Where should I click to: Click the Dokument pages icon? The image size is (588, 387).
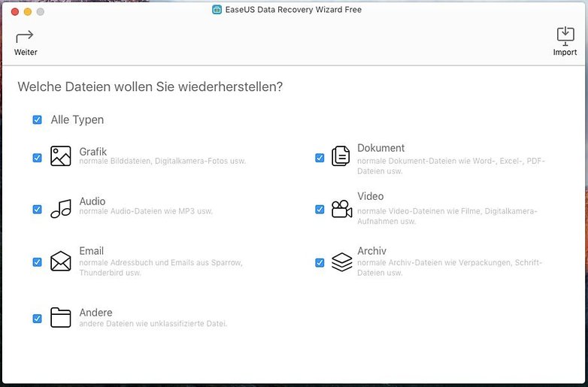341,156
